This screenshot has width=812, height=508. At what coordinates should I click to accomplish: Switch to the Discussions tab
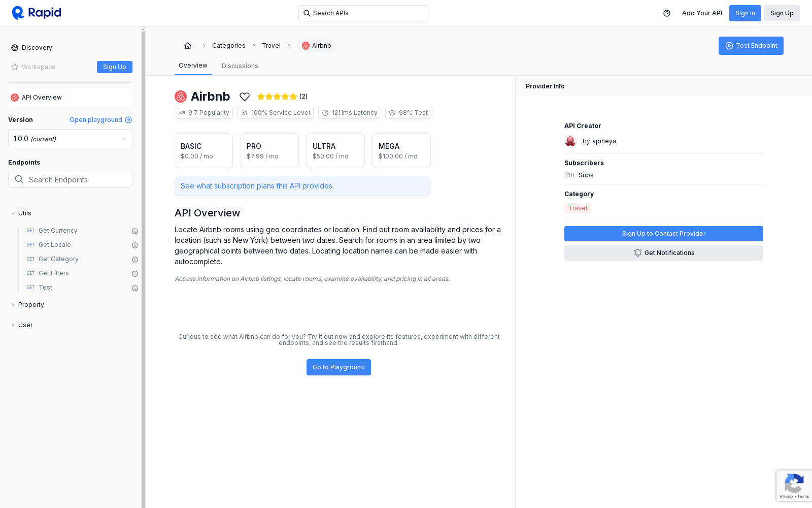click(240, 66)
